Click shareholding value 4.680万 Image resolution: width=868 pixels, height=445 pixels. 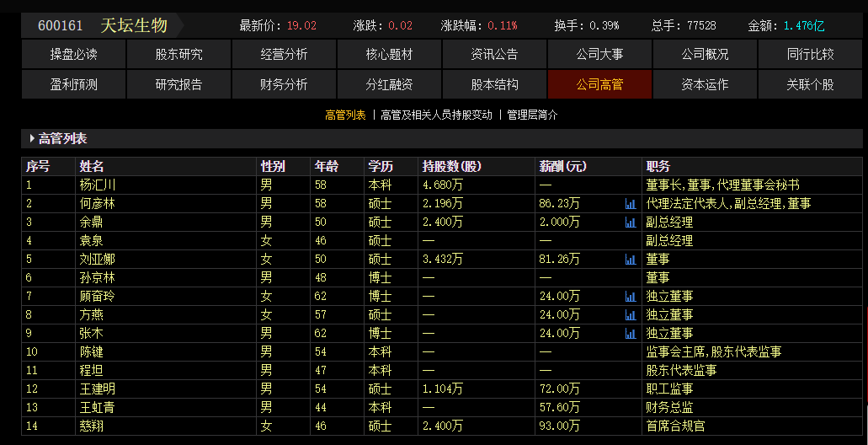coord(442,185)
